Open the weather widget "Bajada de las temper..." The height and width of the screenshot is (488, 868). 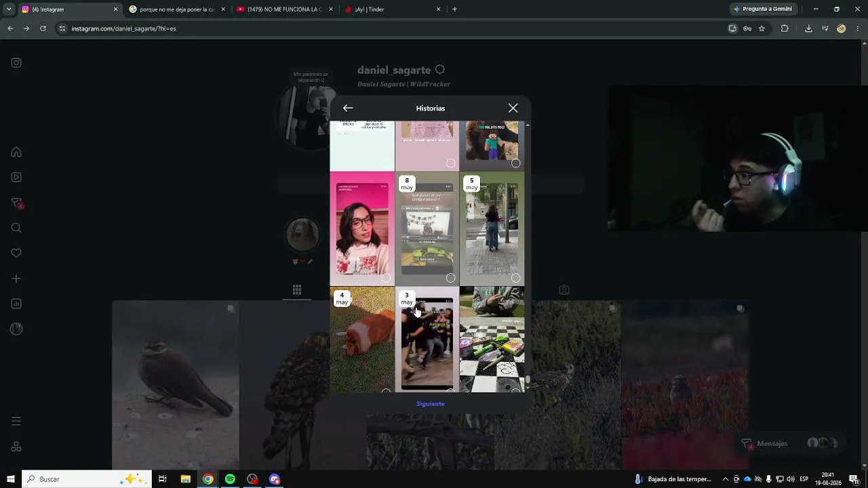[673, 479]
